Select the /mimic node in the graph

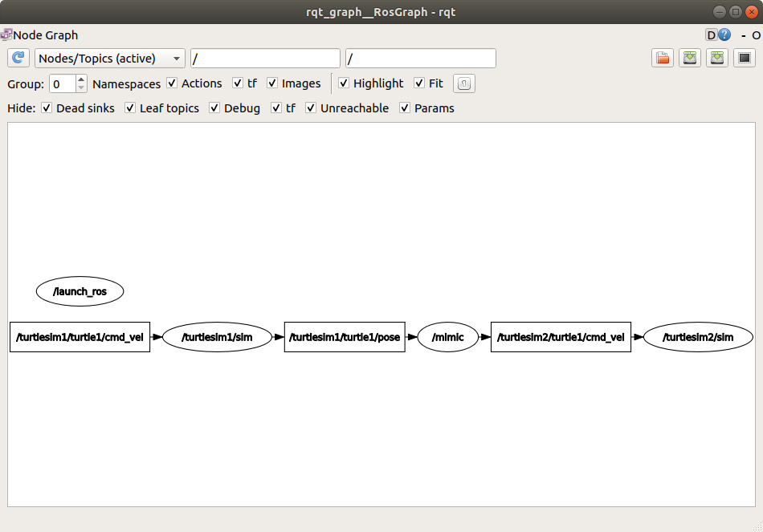[x=448, y=337]
